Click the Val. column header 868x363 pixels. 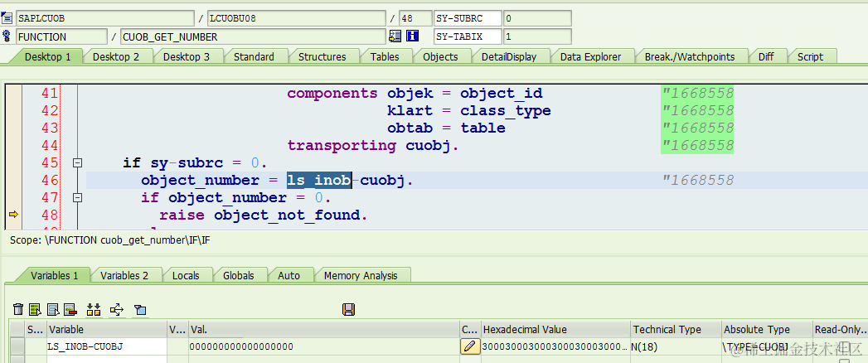tap(324, 329)
